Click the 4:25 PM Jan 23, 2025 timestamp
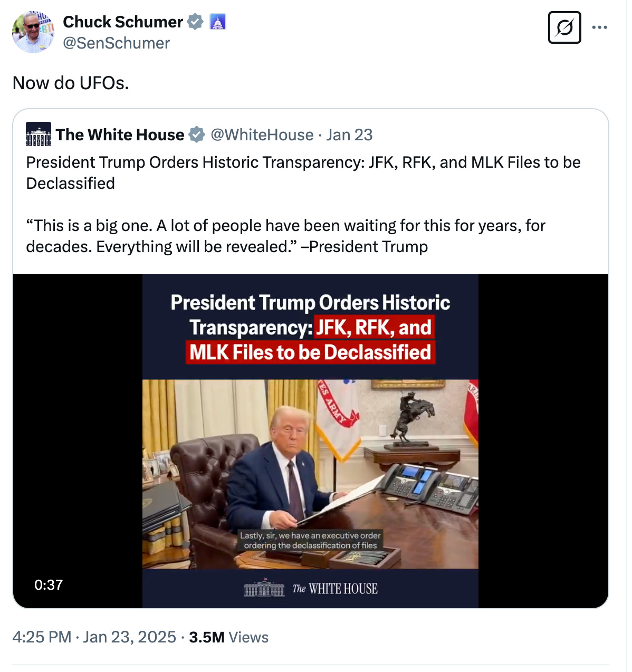This screenshot has height=672, width=632. 94,637
